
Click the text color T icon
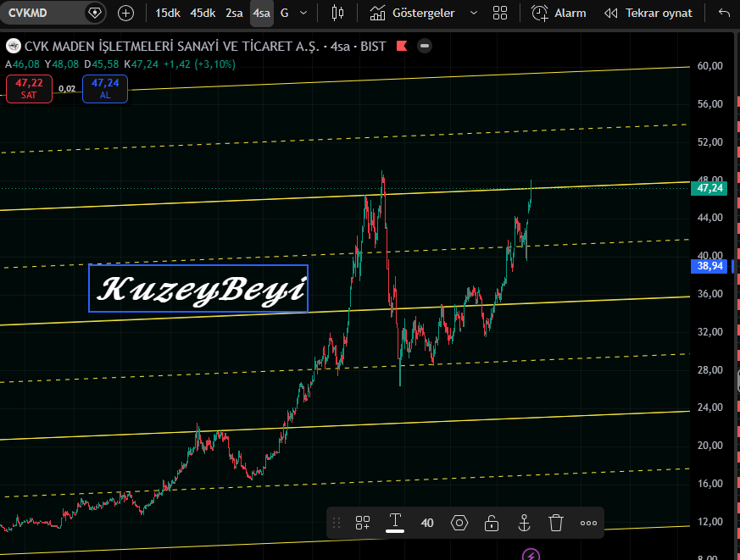pos(395,522)
